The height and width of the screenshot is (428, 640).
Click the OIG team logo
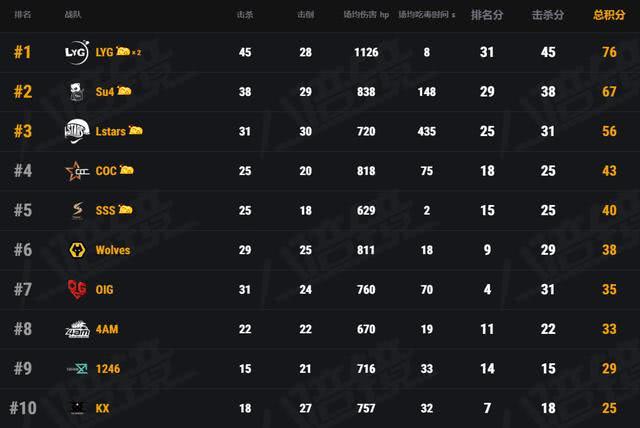pyautogui.click(x=76, y=289)
